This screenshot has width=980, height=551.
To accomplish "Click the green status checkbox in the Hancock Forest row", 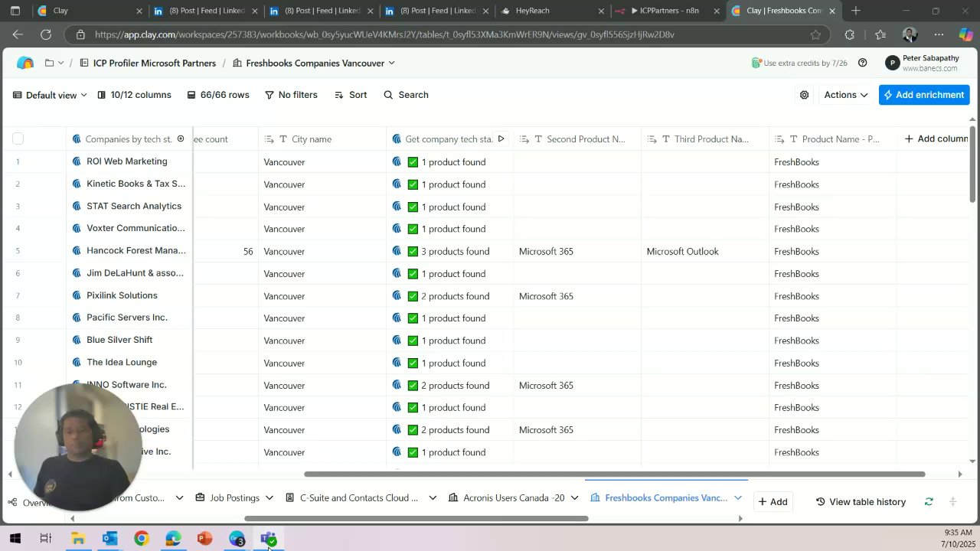I will (x=413, y=251).
